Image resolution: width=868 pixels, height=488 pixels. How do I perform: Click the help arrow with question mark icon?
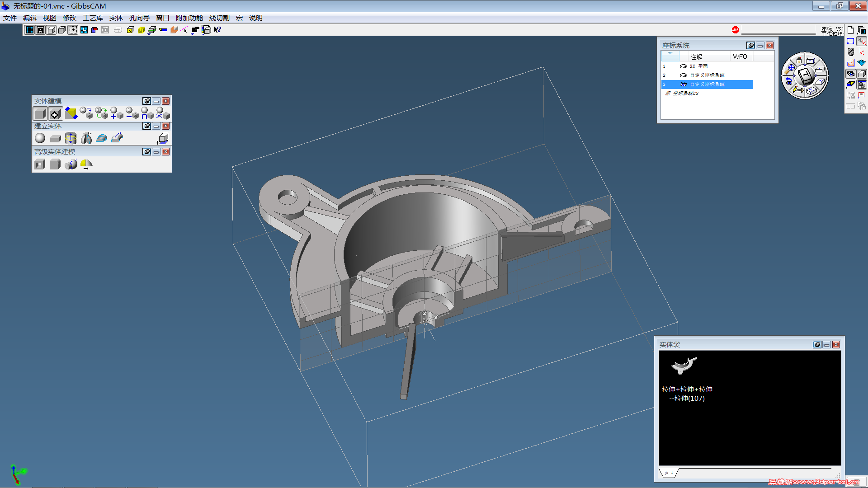coord(217,30)
